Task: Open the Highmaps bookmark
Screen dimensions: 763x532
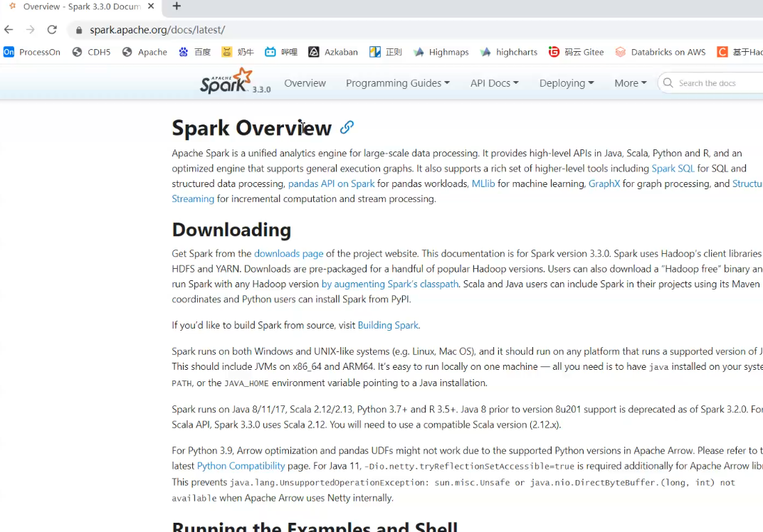Action: [441, 52]
